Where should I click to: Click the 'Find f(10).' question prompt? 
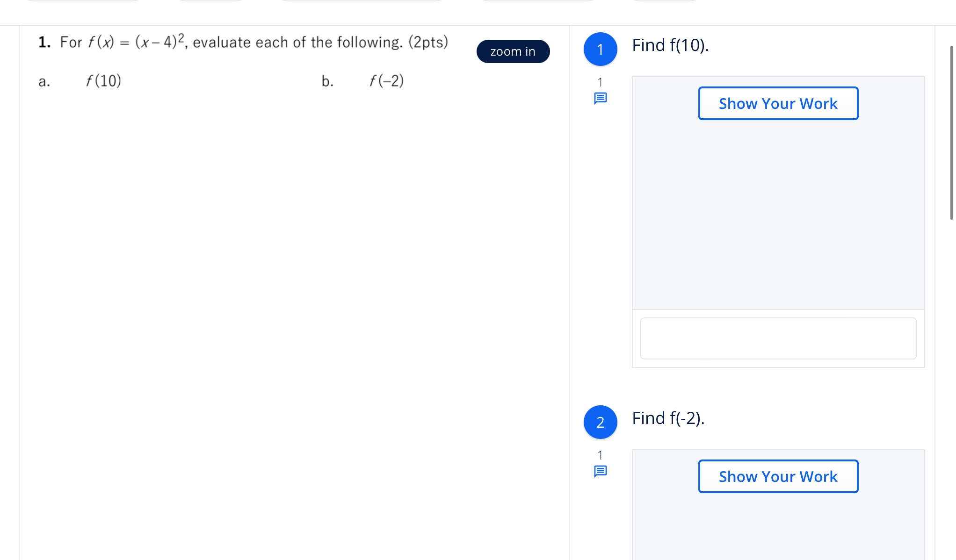coord(670,45)
